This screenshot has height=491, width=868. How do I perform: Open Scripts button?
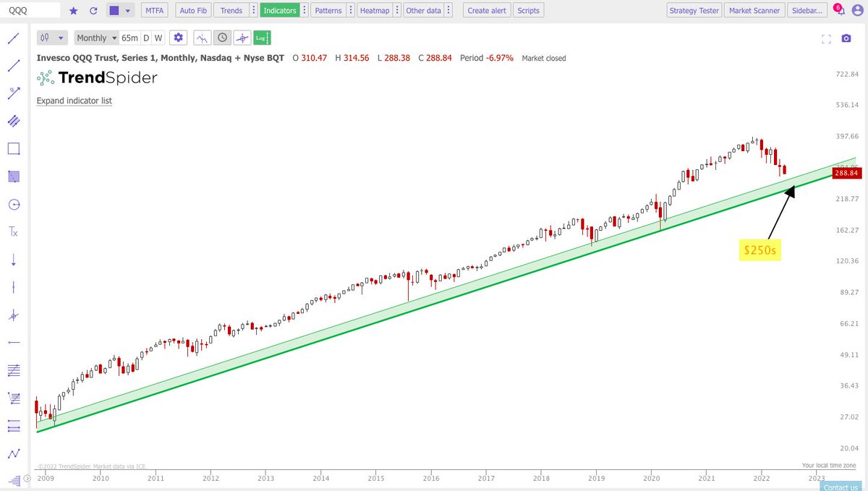(529, 11)
